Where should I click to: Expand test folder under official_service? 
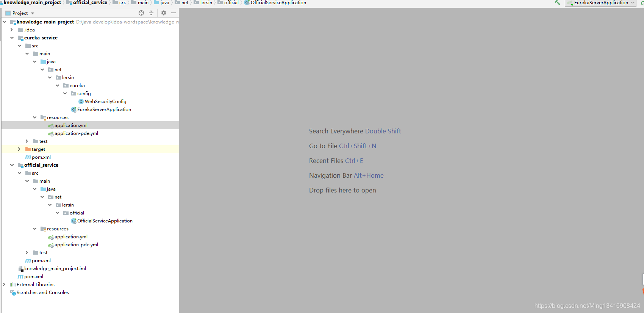click(x=27, y=253)
